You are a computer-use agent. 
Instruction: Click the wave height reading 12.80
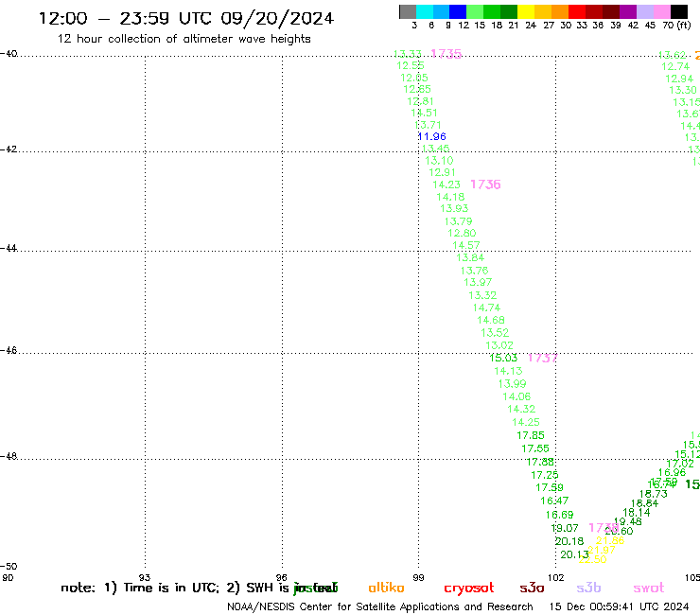pyautogui.click(x=462, y=233)
